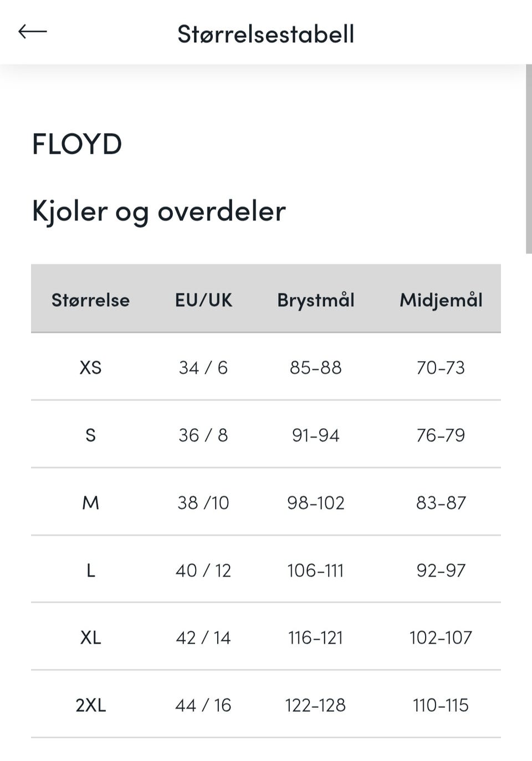Go back using the left arrow icon
532x761 pixels.
(33, 32)
